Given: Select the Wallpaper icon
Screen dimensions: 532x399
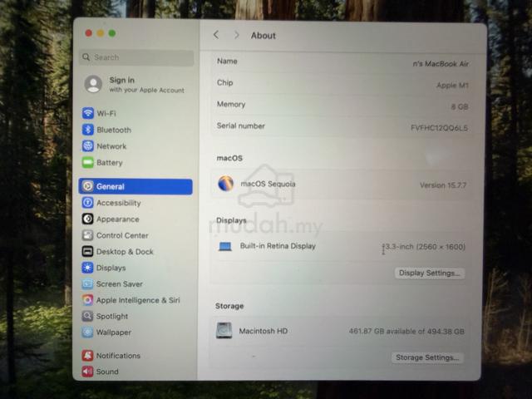Looking at the screenshot, I should [x=87, y=332].
